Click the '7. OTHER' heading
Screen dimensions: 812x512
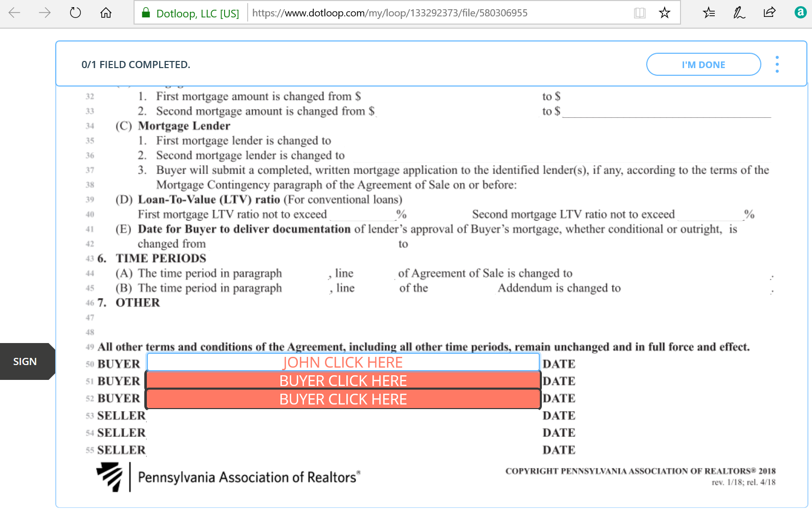click(x=128, y=303)
